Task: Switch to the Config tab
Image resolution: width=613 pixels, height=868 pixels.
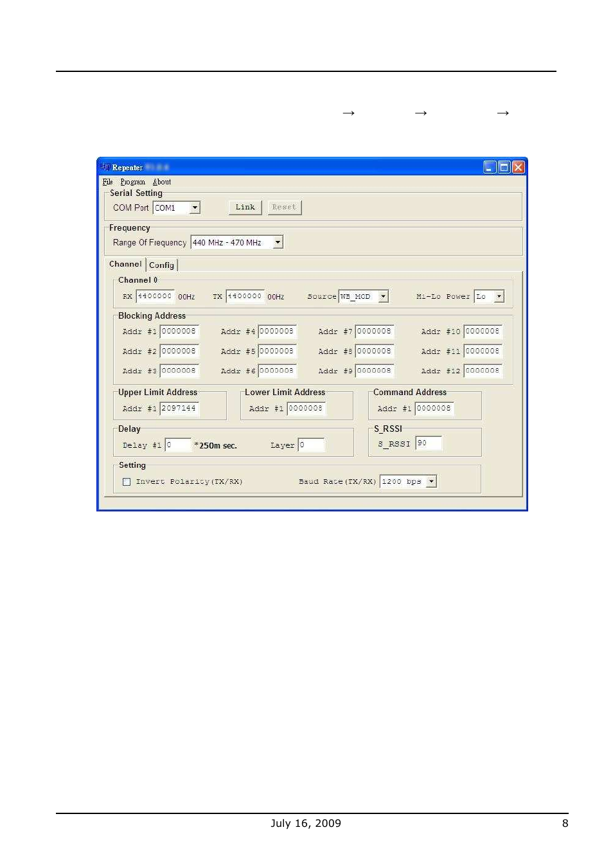Action: 162,265
